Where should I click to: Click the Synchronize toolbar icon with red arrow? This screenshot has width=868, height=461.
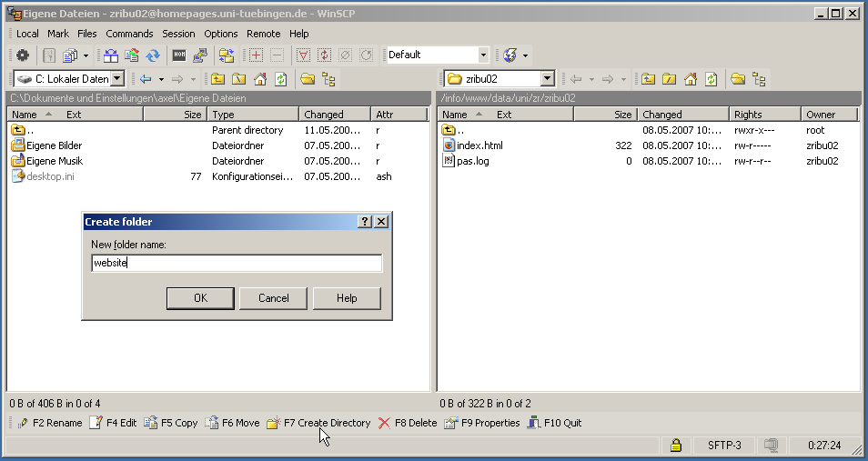click(x=132, y=55)
